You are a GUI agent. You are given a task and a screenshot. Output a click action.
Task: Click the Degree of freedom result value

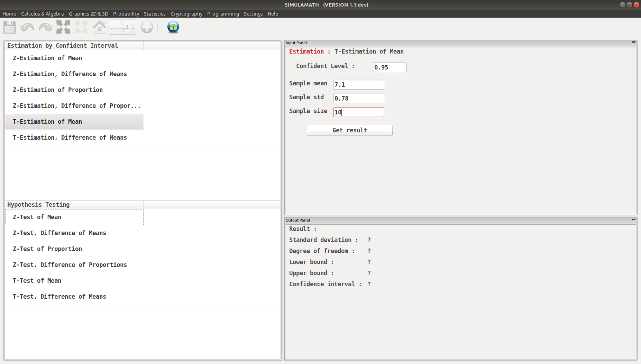(x=369, y=251)
